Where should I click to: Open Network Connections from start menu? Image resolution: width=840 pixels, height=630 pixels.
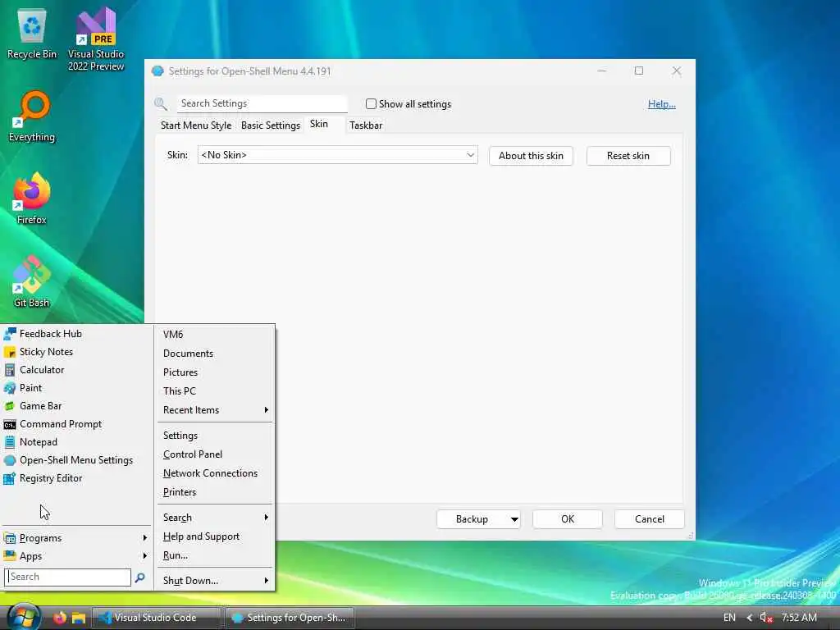tap(216, 473)
